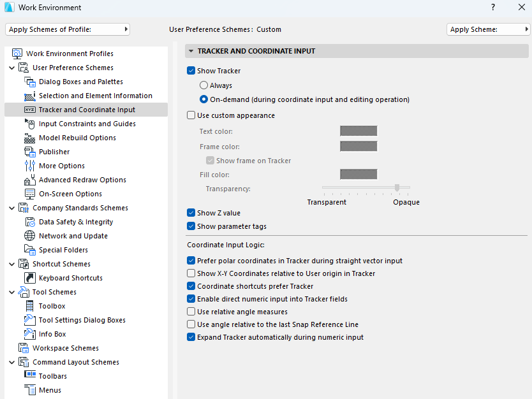Click the Info Box icon

pyautogui.click(x=29, y=334)
